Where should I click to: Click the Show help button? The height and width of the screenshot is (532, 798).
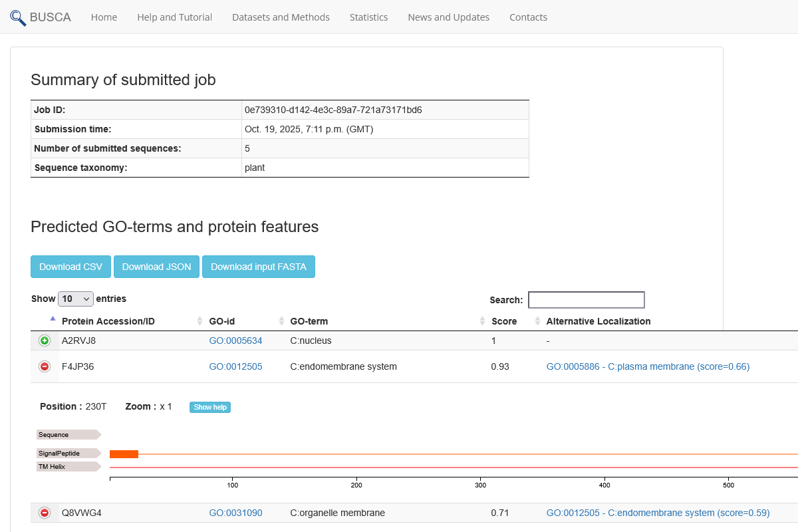(210, 406)
